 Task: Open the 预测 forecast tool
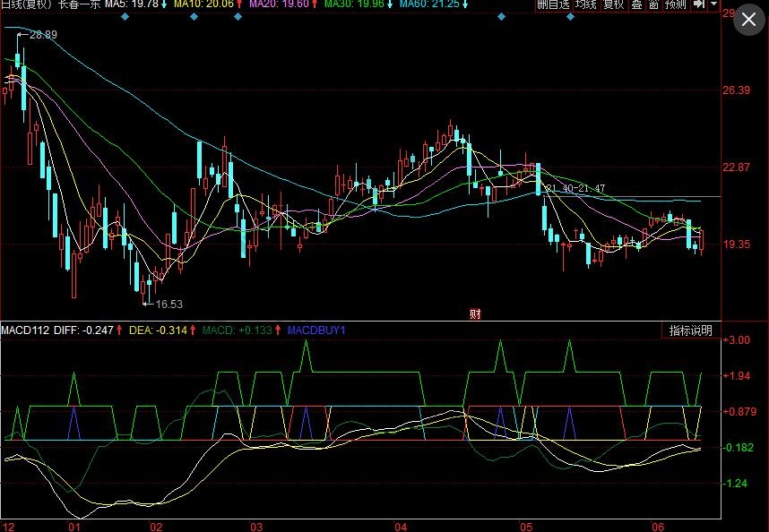[x=676, y=5]
